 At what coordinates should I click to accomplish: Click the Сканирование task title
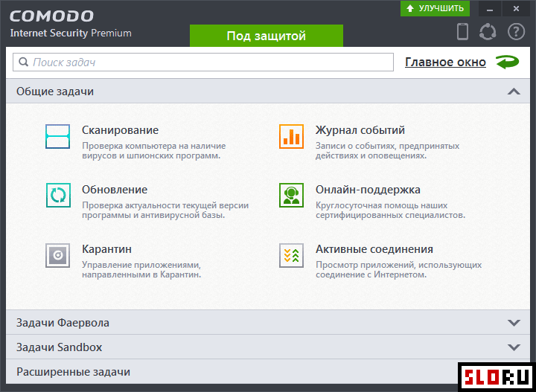120,130
